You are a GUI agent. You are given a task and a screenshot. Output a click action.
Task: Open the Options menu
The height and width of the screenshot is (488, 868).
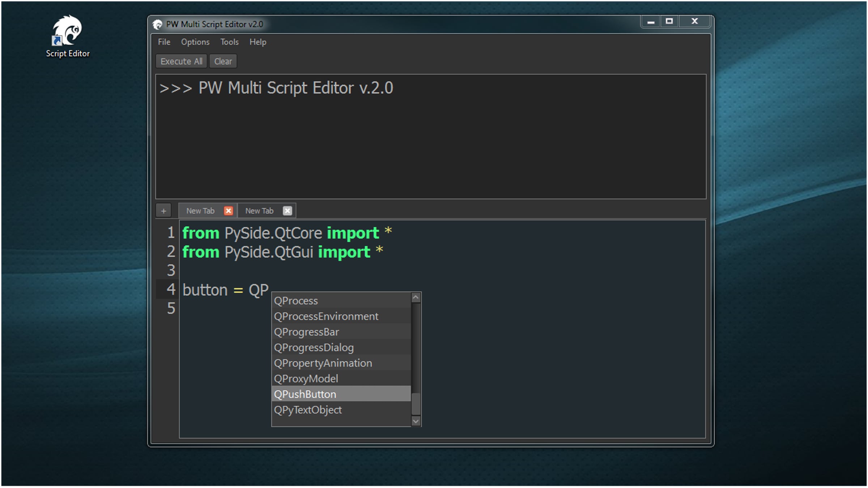click(x=195, y=42)
